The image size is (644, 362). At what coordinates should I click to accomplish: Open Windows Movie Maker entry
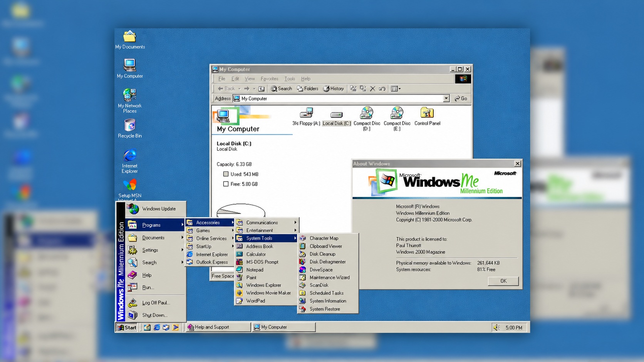pos(266,293)
